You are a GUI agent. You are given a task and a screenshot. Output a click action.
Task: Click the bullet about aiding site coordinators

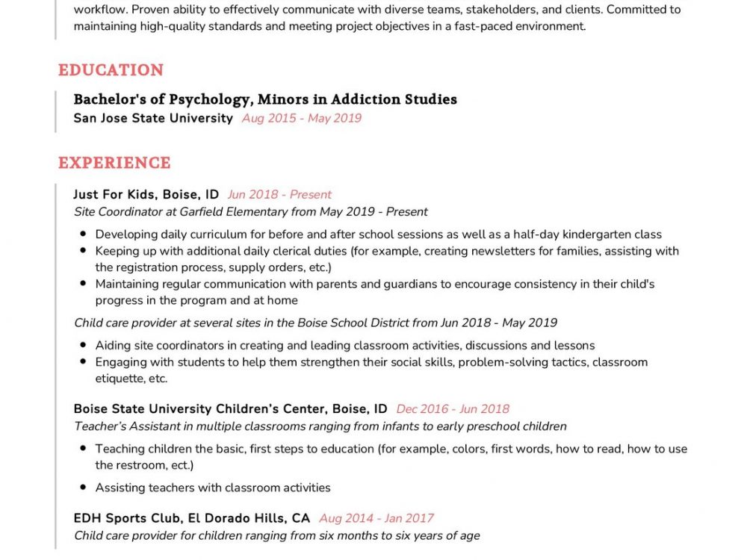345,346
